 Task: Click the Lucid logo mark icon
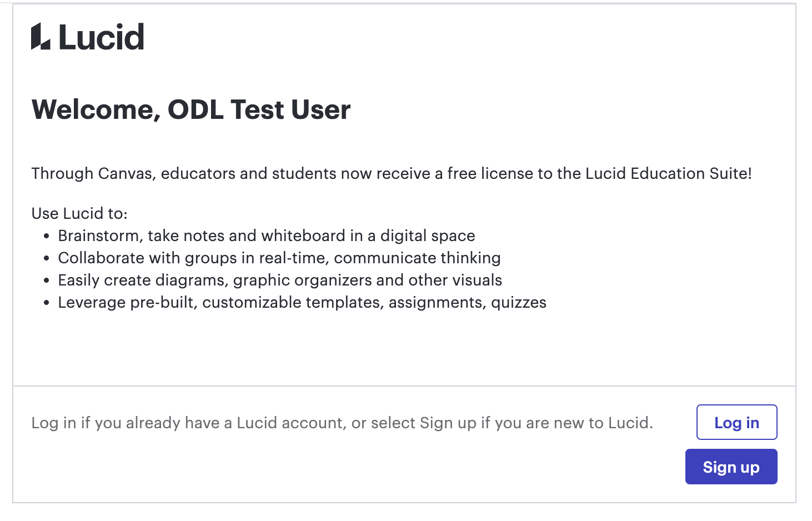(41, 37)
